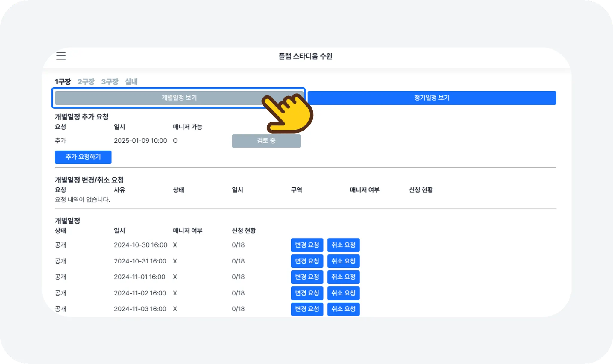Request change for 2024-11-03 16:00 schedule
The image size is (613, 364).
pyautogui.click(x=307, y=309)
